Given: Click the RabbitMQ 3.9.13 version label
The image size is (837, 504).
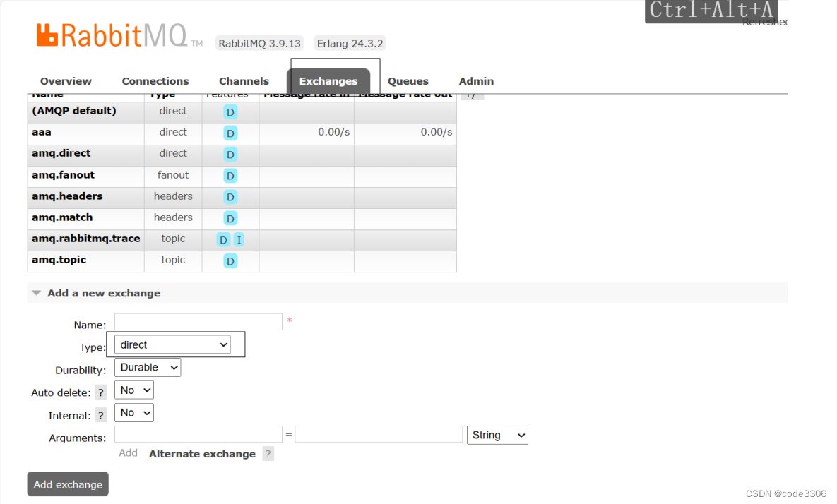Looking at the screenshot, I should (259, 43).
